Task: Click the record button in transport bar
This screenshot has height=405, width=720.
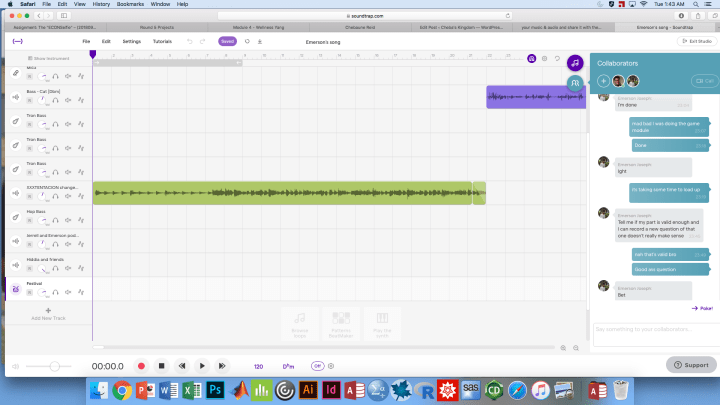Action: click(141, 366)
